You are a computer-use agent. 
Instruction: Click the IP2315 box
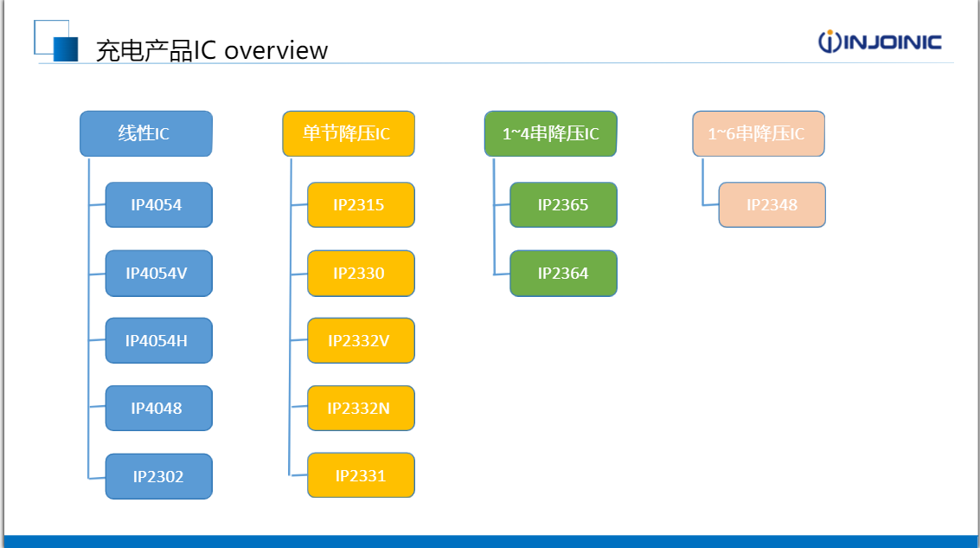click(362, 204)
